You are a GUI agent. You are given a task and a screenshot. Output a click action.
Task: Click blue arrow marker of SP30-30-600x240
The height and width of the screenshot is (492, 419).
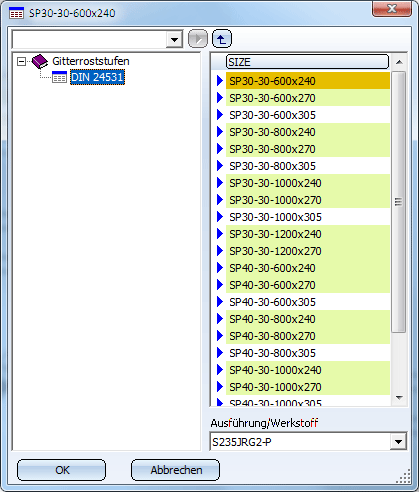coord(220,81)
